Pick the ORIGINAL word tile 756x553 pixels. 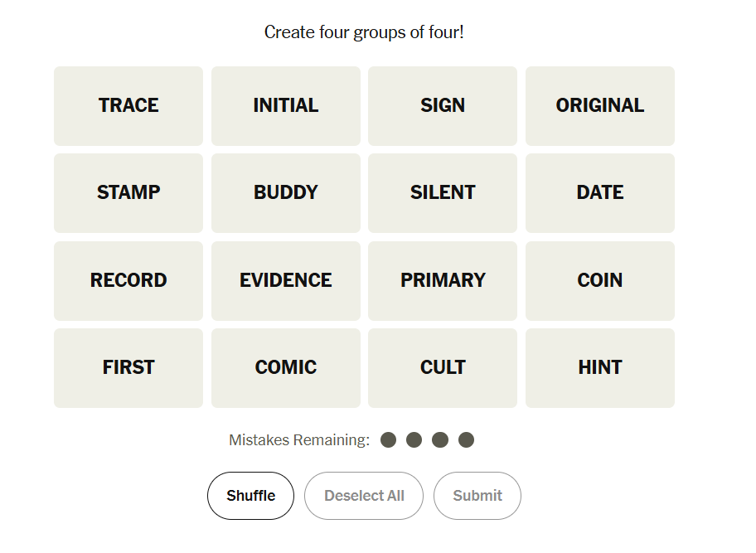600,106
